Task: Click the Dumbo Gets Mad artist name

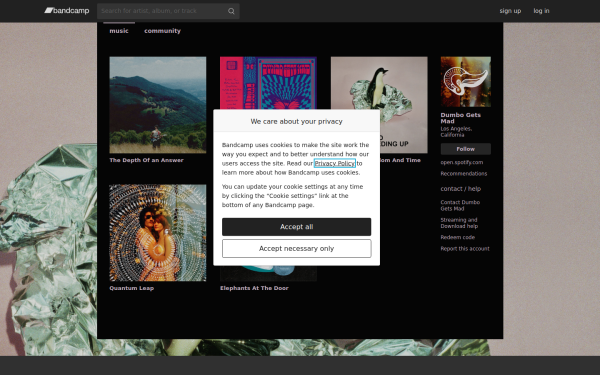Action: coord(460,118)
